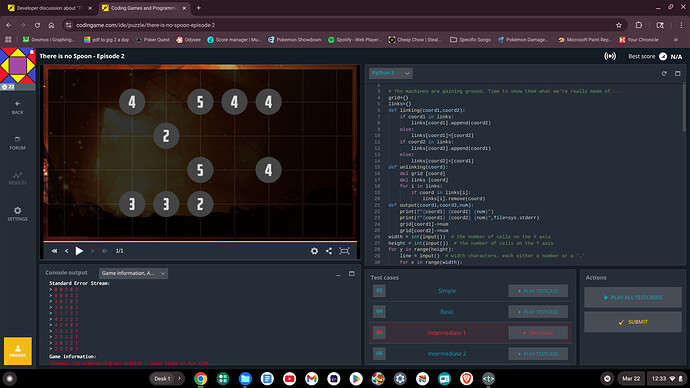Play the Simple testcase
Viewport: 690px width, 388px height.
[x=538, y=291]
